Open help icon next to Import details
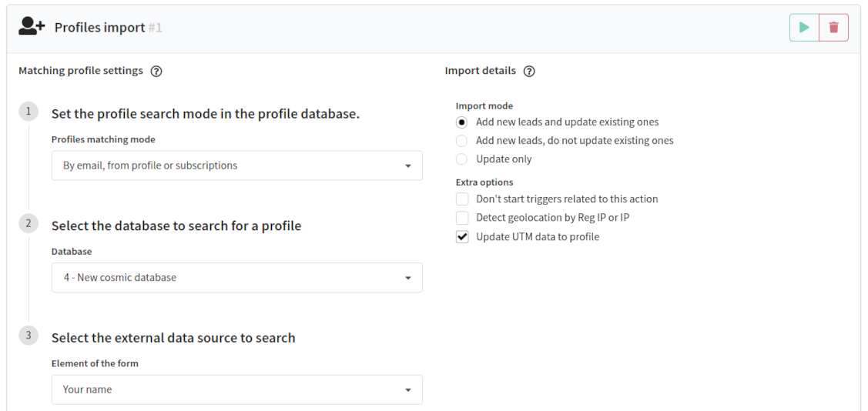868x411 pixels. tap(529, 72)
